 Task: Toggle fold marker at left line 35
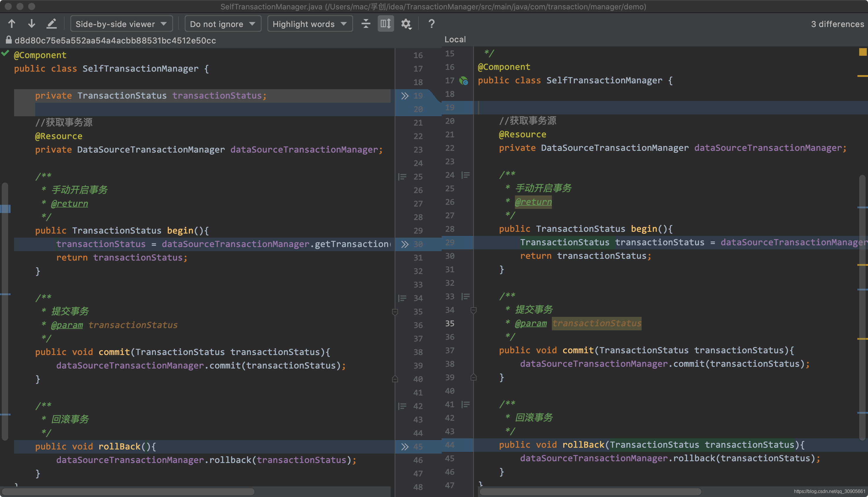click(395, 312)
